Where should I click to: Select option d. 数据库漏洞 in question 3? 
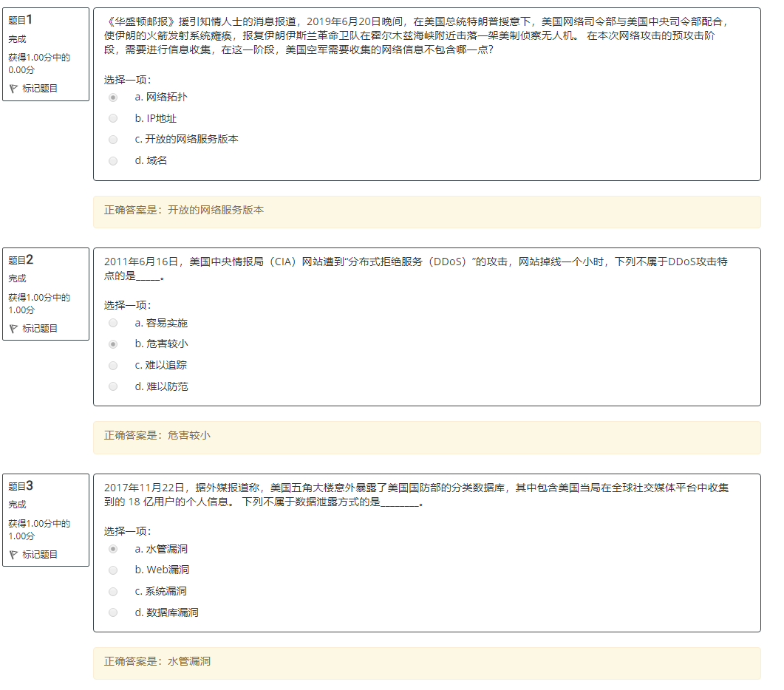(113, 612)
